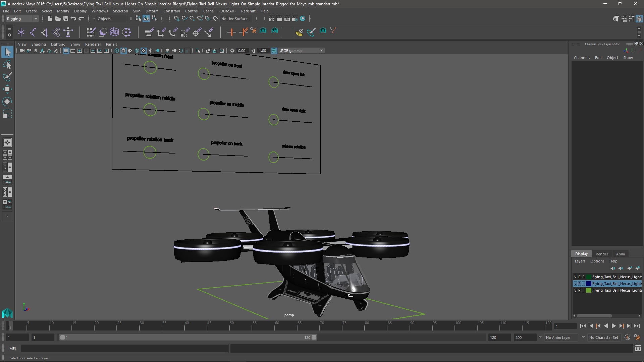Click the Set Key shelf icon
644x362 pixels.
click(x=231, y=32)
